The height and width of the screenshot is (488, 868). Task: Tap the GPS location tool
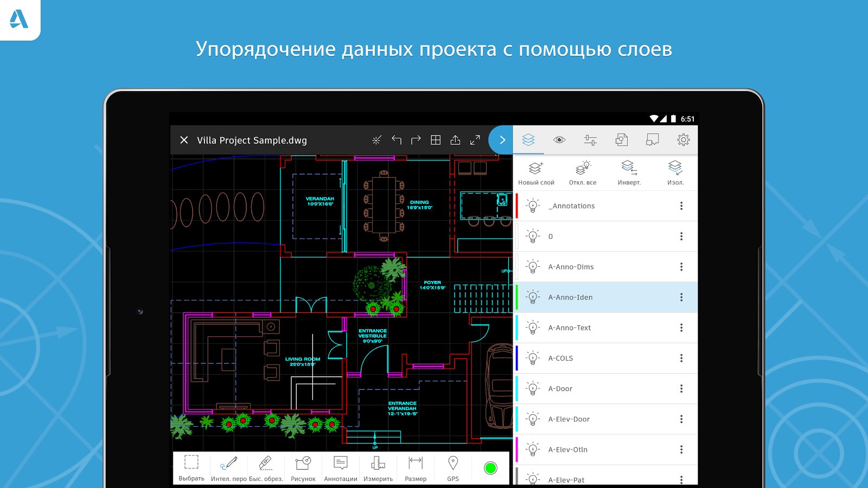(453, 468)
